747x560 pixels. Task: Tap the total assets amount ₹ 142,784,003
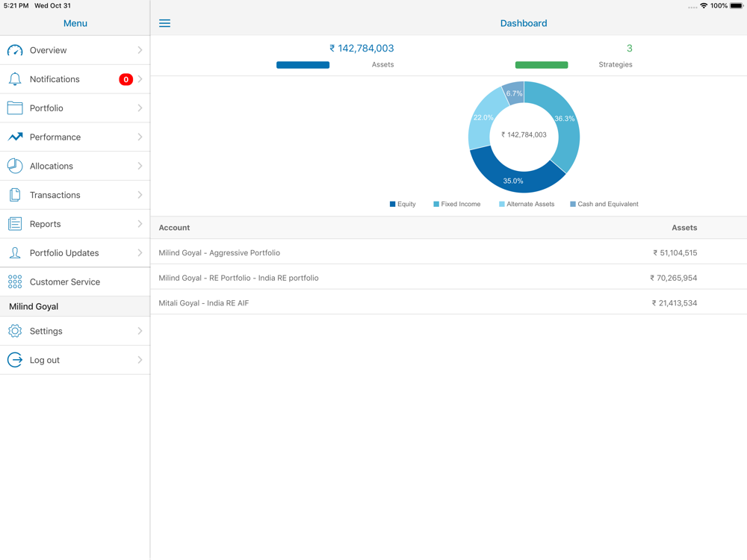(362, 48)
